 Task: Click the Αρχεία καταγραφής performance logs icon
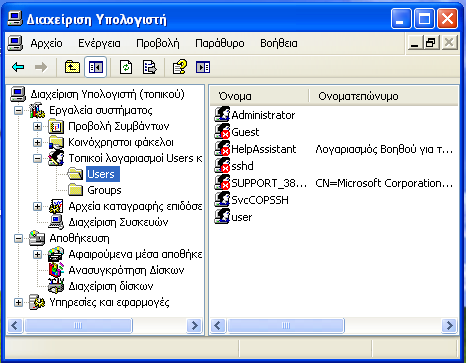point(56,206)
